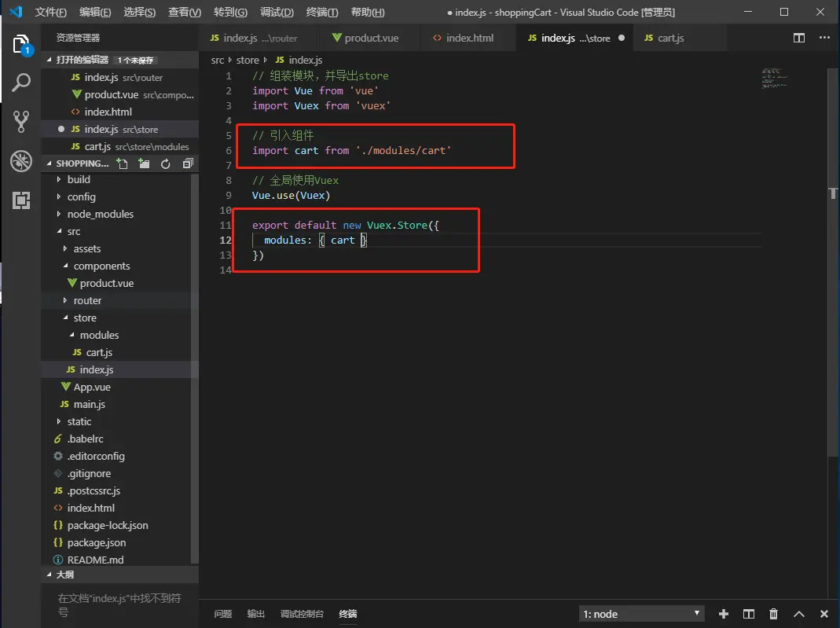Click the New File icon in explorer header

coord(122,164)
